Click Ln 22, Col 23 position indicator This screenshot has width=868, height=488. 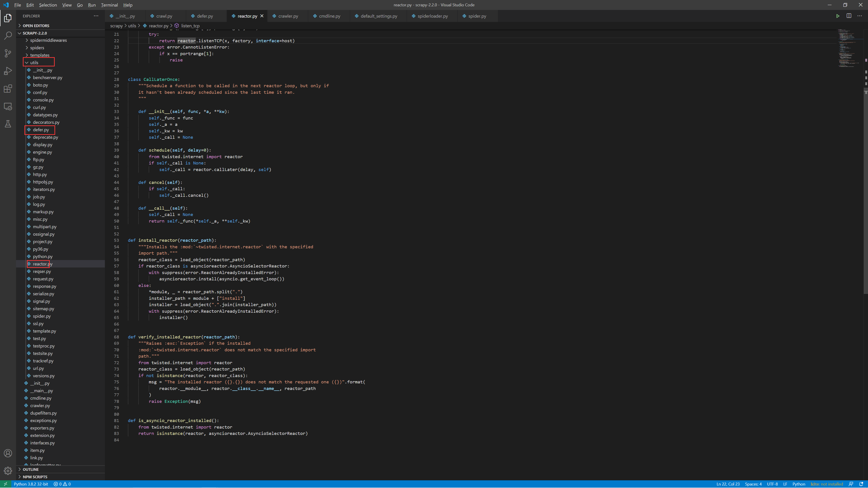point(728,484)
